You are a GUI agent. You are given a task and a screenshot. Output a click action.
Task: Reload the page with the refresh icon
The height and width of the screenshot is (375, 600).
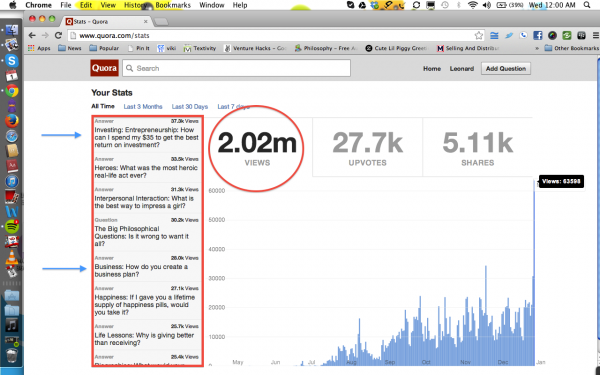coord(58,36)
